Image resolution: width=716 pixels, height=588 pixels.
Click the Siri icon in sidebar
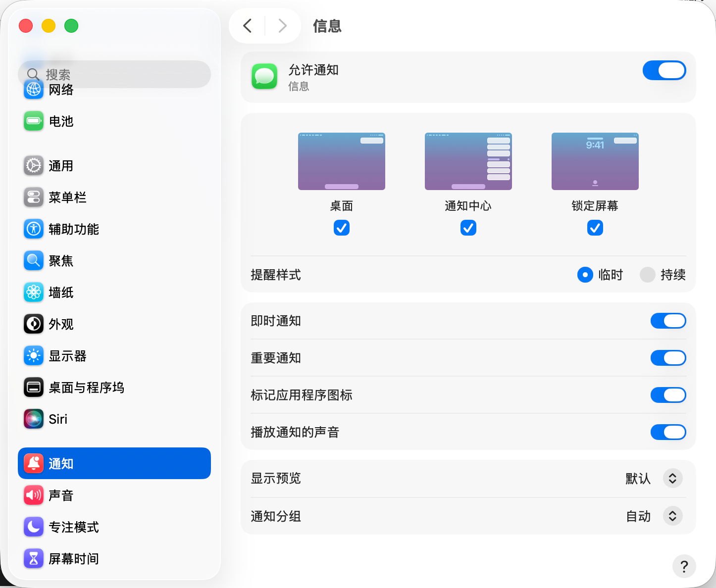pos(34,419)
